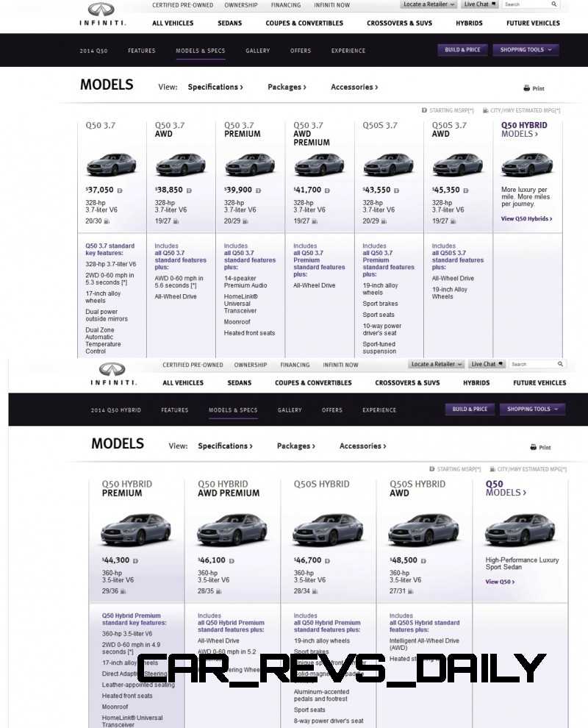Open Accessories view on the Q50 Models page
The height and width of the screenshot is (728, 588).
[x=354, y=87]
